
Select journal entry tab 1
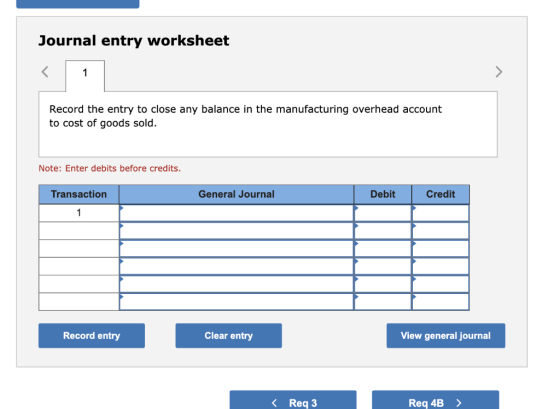click(85, 75)
